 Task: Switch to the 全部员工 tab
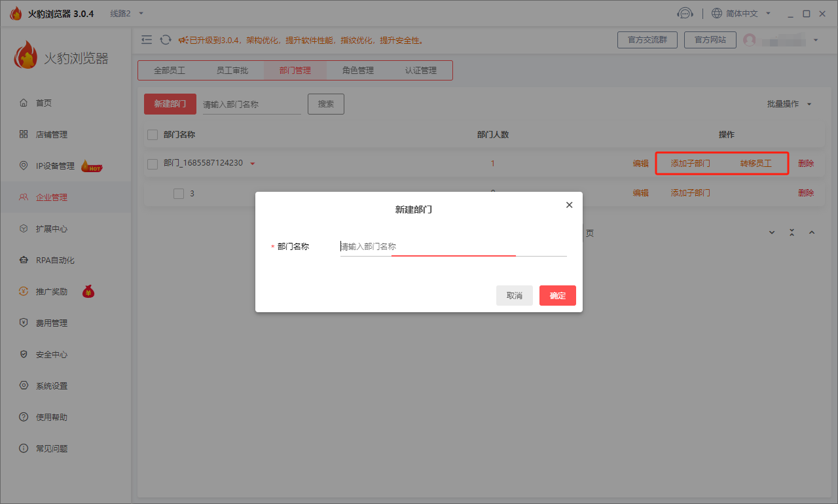click(170, 71)
